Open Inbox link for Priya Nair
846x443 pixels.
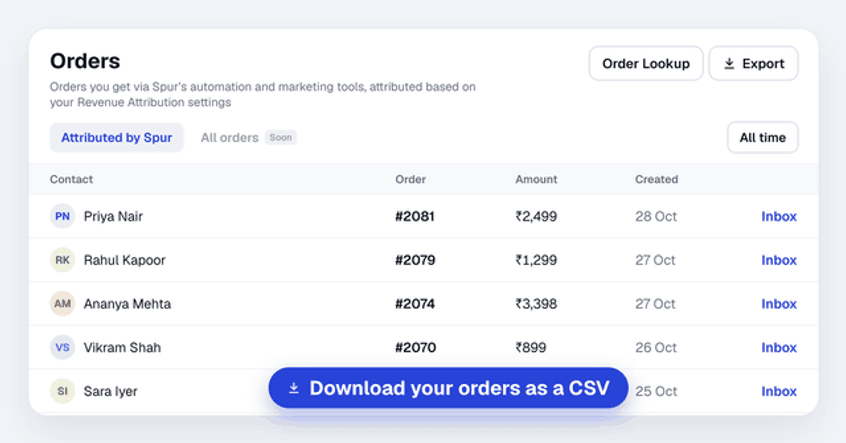pyautogui.click(x=779, y=216)
